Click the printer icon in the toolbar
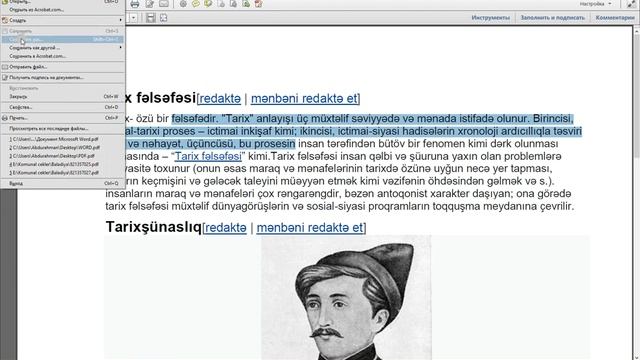The image size is (640, 360). pyautogui.click(x=135, y=4)
